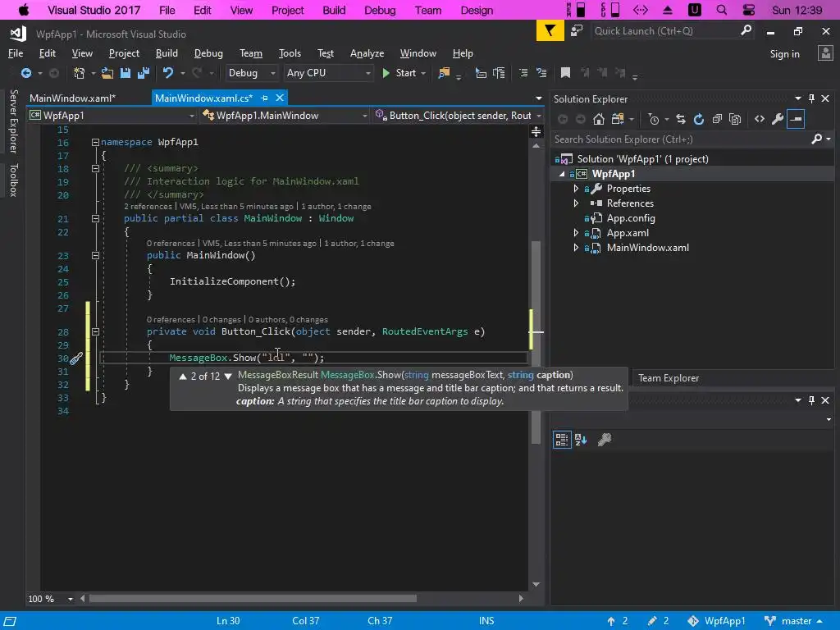This screenshot has height=630, width=840.
Task: Click the Pending Changes Filter clock icon
Action: 654,119
